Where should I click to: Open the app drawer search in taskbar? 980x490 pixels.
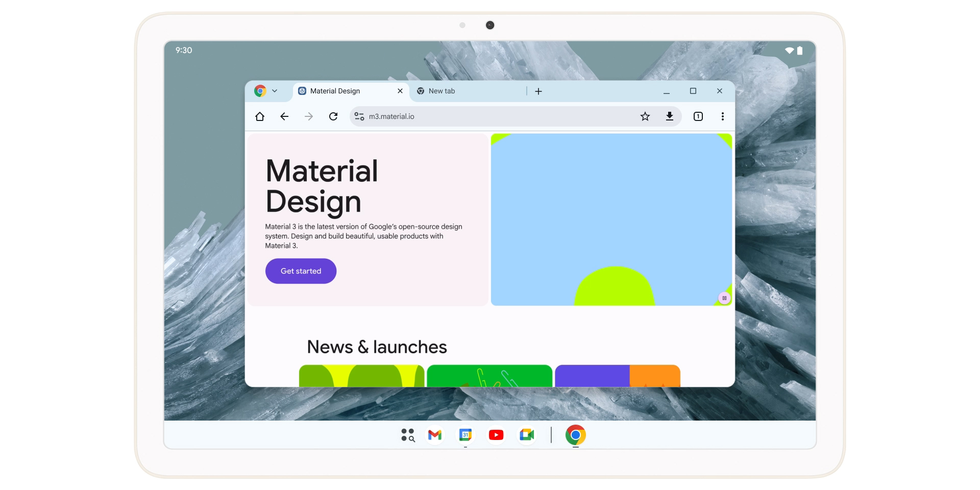click(x=408, y=435)
